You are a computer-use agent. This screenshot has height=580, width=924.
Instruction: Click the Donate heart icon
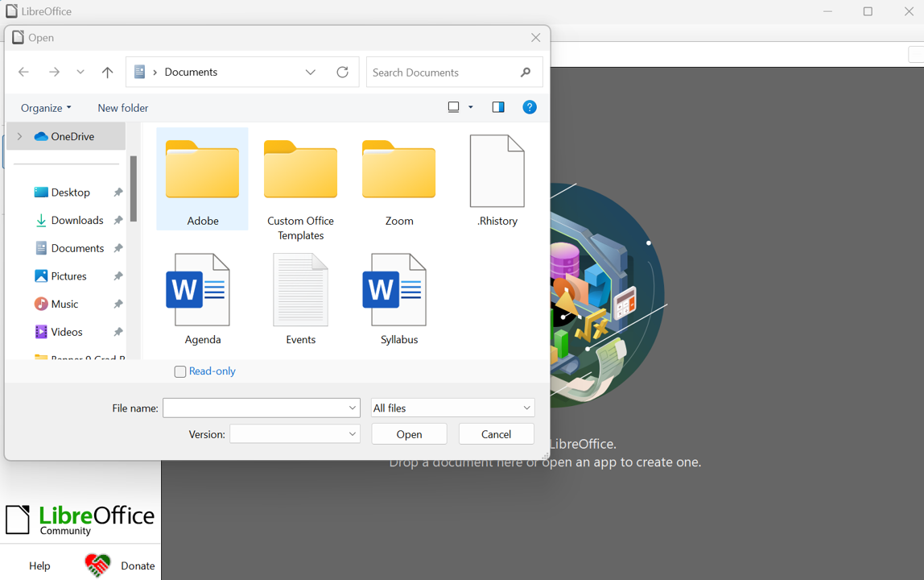[97, 565]
